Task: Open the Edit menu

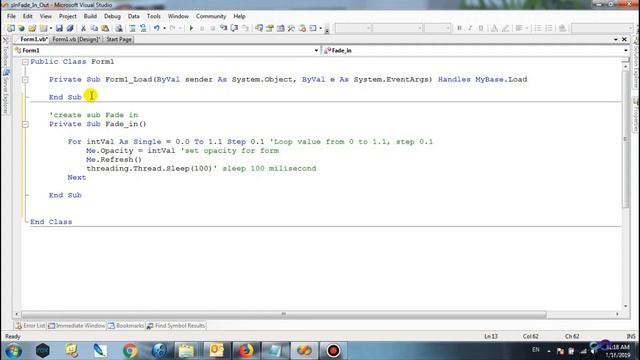Action: point(27,16)
